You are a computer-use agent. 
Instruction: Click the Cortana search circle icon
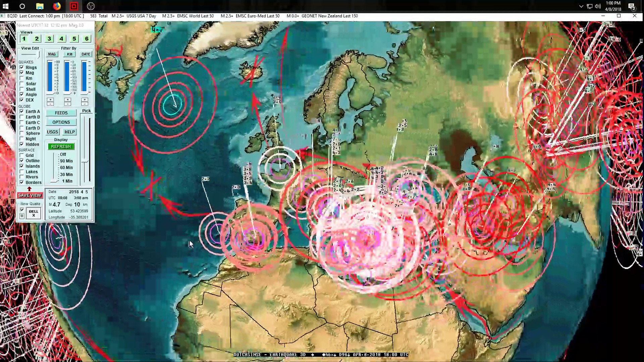click(x=22, y=6)
